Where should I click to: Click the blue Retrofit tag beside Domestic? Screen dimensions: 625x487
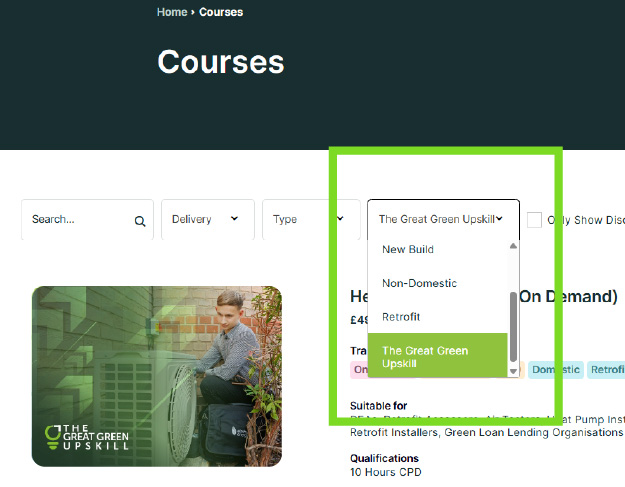[606, 369]
